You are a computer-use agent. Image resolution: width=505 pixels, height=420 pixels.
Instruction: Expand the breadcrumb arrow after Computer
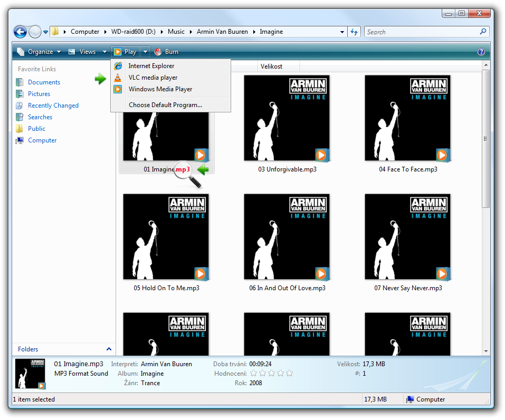[x=106, y=32]
